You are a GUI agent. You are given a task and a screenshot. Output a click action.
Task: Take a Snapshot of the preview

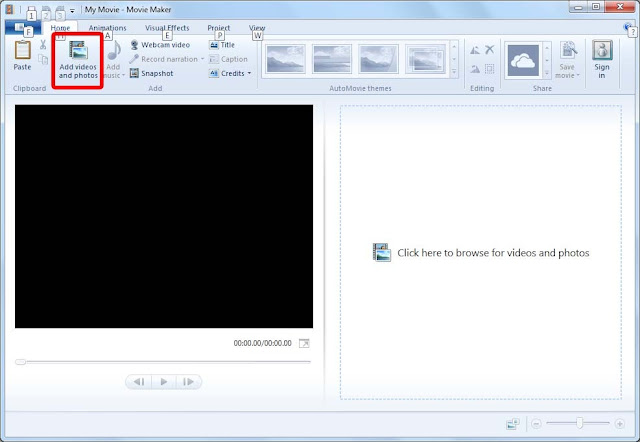pos(151,73)
